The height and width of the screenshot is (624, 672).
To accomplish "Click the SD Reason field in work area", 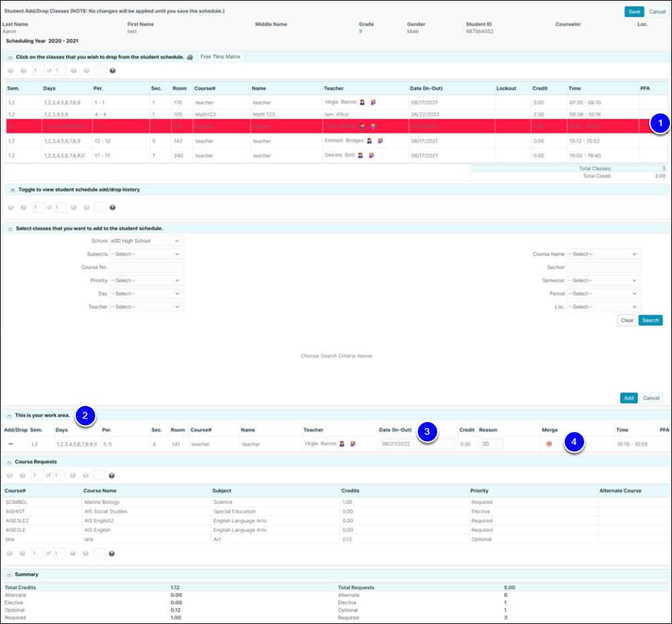I will coord(492,444).
